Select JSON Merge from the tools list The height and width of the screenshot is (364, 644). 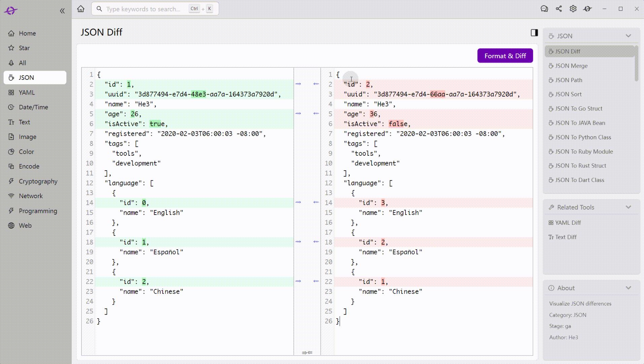(571, 66)
